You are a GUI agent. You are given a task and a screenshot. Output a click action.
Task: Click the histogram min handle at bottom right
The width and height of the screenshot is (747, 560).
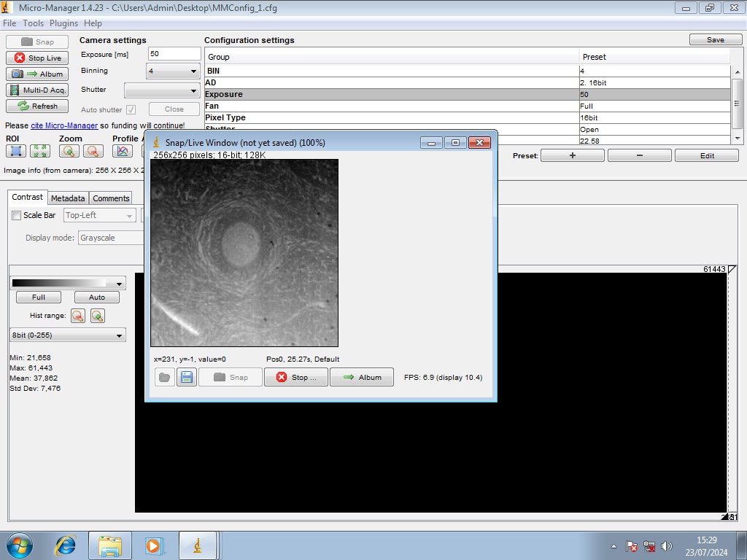click(725, 517)
